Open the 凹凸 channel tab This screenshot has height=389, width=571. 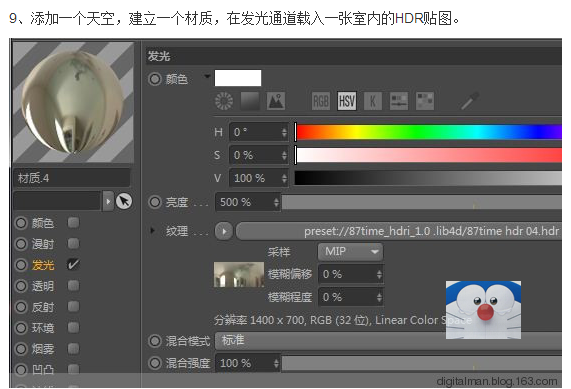[43, 370]
